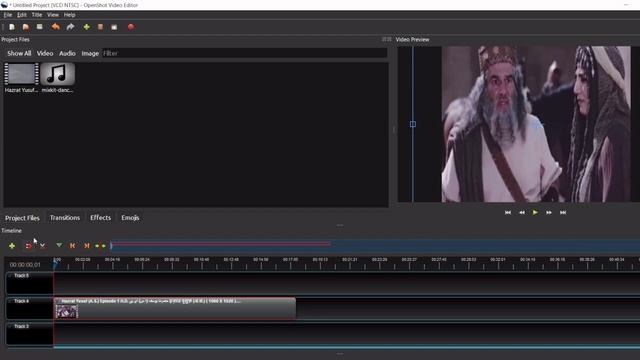Image resolution: width=640 pixels, height=360 pixels.
Task: Click the transform handle in Video Preview
Action: 413,124
